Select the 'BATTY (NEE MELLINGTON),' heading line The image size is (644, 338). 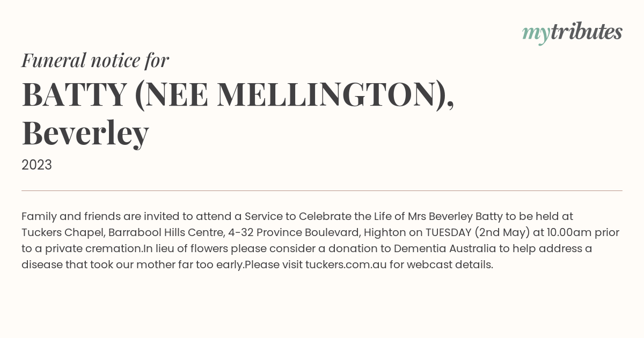click(x=238, y=94)
